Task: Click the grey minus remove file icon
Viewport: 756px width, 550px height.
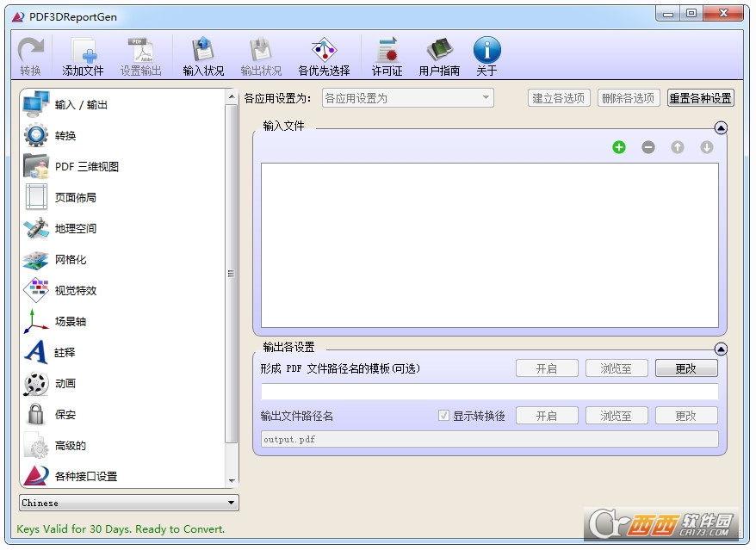Action: [648, 147]
